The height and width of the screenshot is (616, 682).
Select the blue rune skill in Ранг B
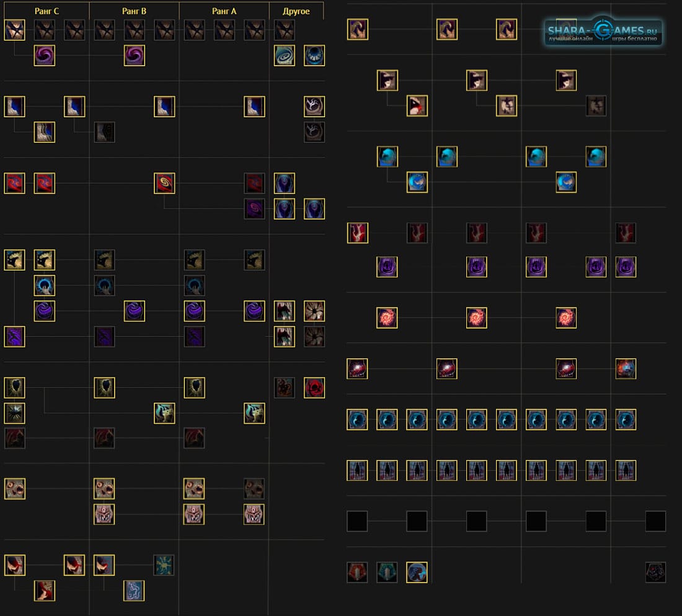(x=135, y=591)
